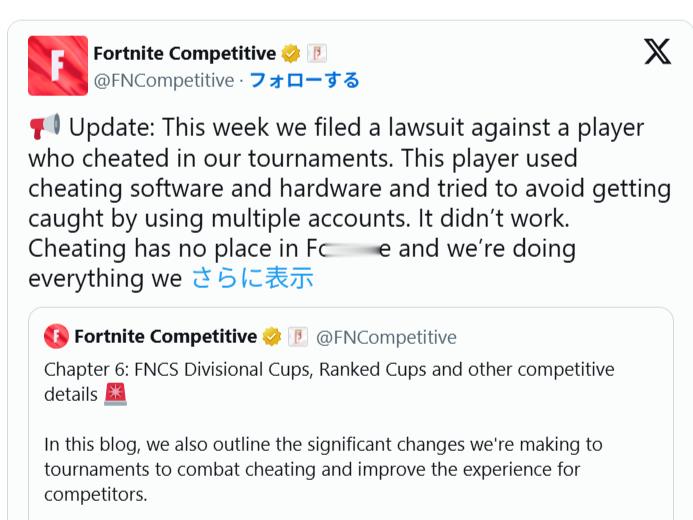The image size is (693, 520).
Task: Expand the tweet with さらに表示
Action: [x=252, y=278]
